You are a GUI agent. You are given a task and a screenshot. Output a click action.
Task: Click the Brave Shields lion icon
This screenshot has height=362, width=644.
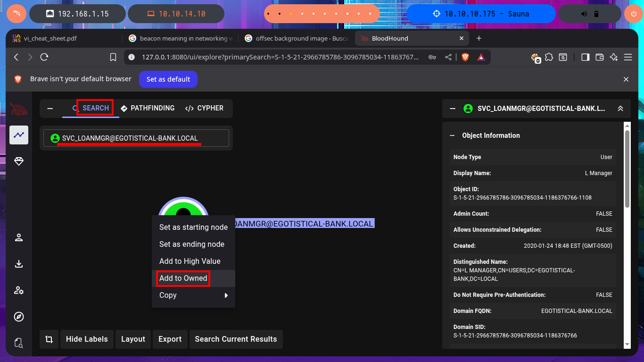pyautogui.click(x=466, y=57)
